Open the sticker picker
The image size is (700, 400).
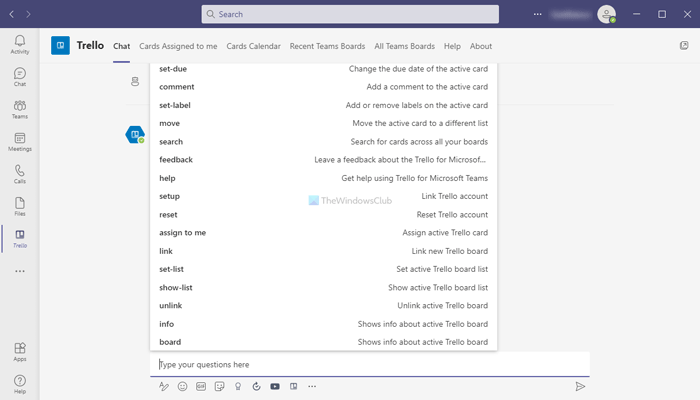(x=219, y=386)
